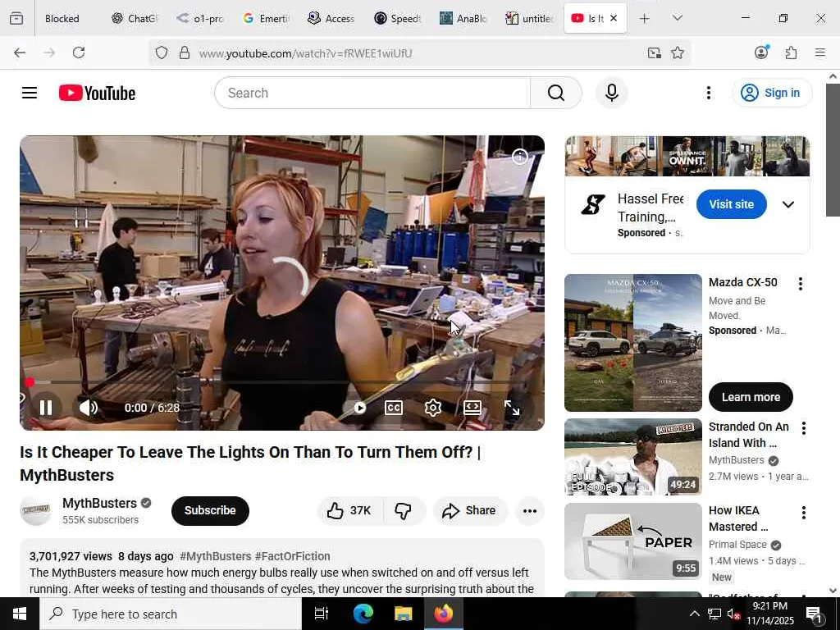Show hidden system tray icons
This screenshot has width=840, height=630.
[x=694, y=614]
